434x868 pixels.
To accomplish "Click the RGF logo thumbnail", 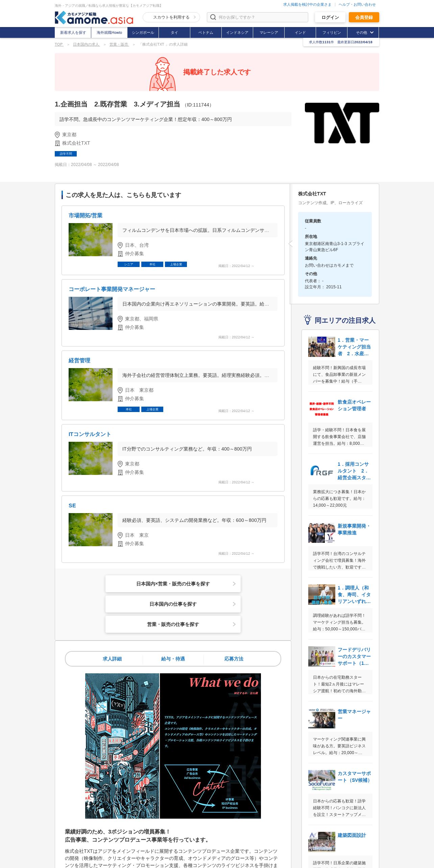I will [322, 471].
